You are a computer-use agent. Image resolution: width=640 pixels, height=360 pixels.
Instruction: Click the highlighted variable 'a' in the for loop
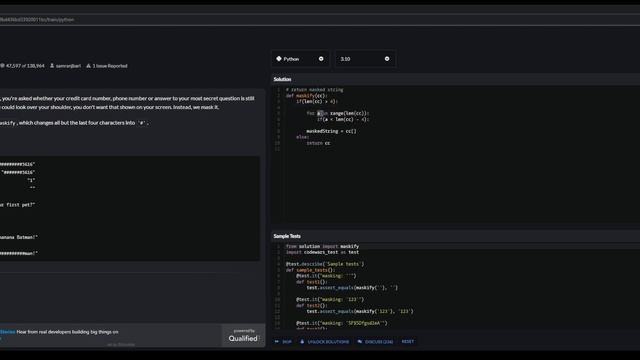tap(320, 113)
